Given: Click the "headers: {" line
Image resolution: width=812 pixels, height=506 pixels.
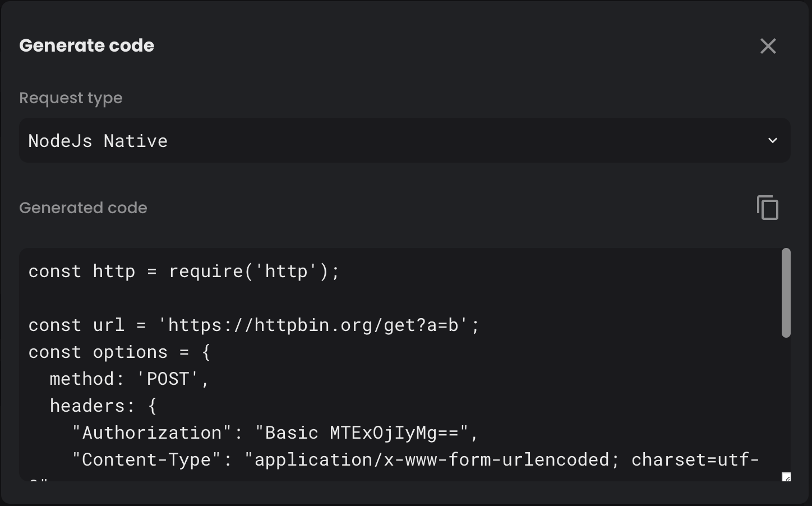Looking at the screenshot, I should [103, 406].
